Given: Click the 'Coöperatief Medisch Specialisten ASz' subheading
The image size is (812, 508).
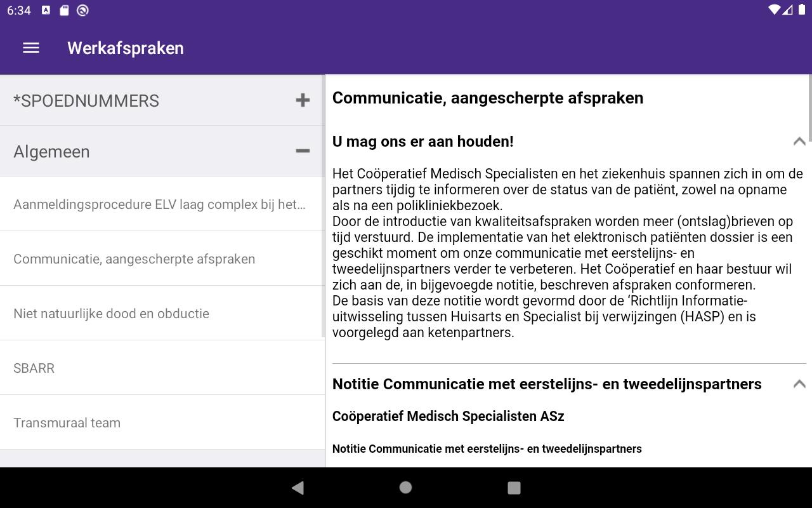Looking at the screenshot, I should [x=449, y=417].
